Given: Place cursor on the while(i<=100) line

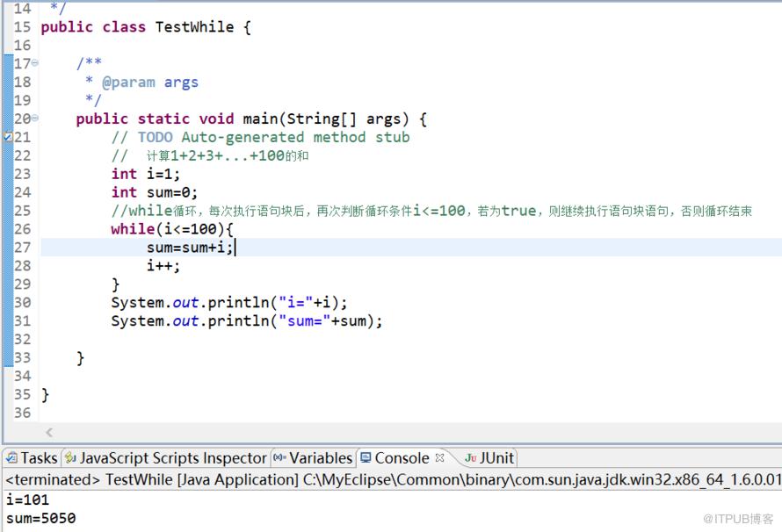Looking at the screenshot, I should coord(172,228).
